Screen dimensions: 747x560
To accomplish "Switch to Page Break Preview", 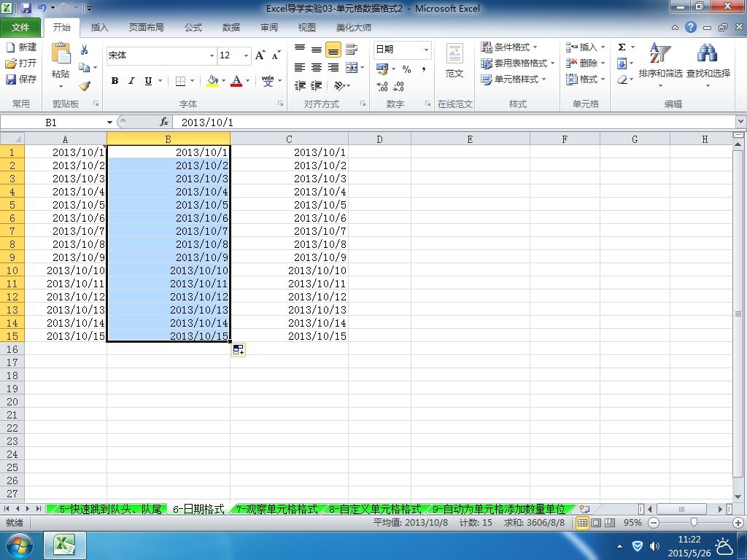I will coord(610,522).
